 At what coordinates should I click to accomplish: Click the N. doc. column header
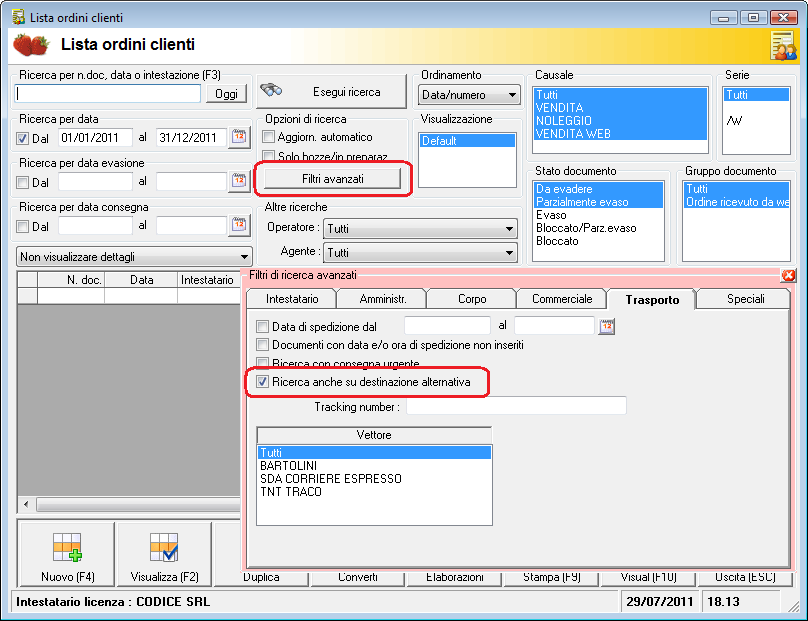[71, 280]
